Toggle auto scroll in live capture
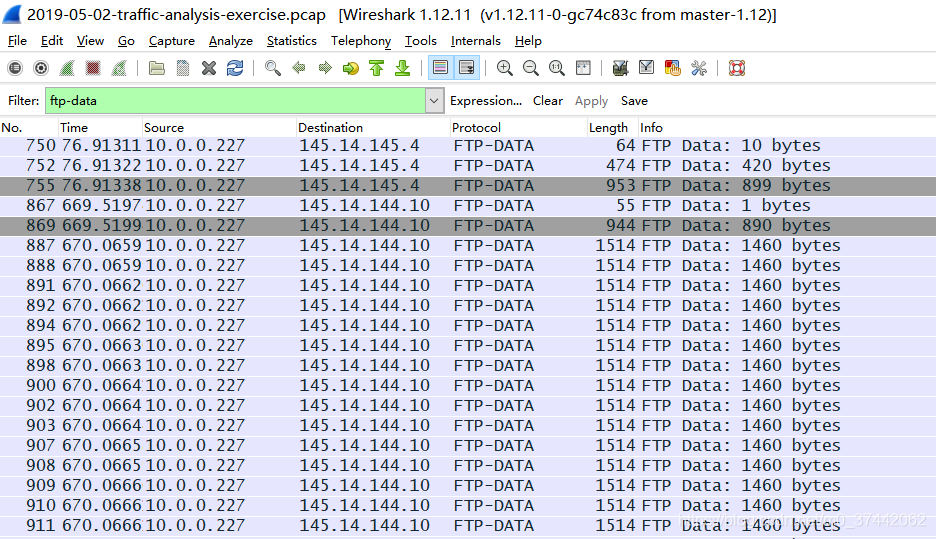 tap(466, 68)
